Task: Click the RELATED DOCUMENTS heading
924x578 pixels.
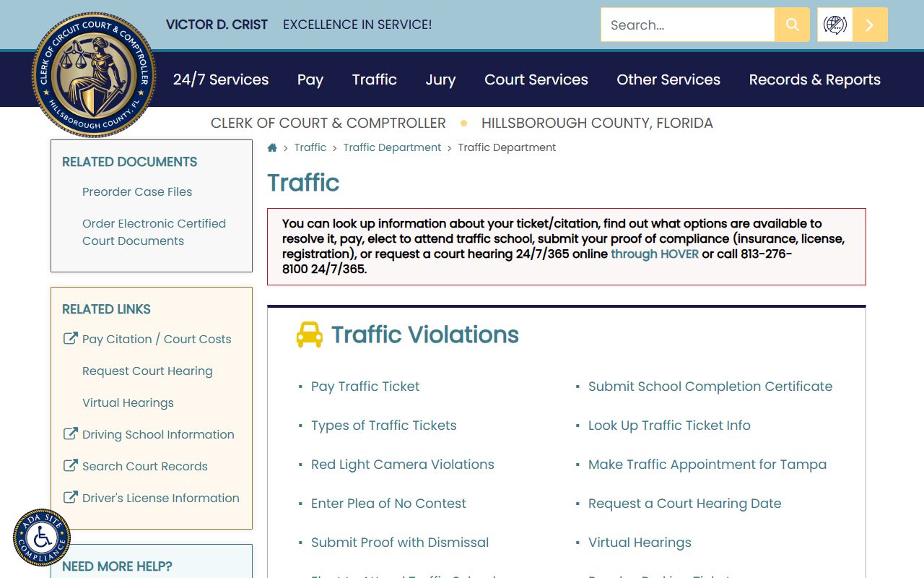Action: pos(130,162)
